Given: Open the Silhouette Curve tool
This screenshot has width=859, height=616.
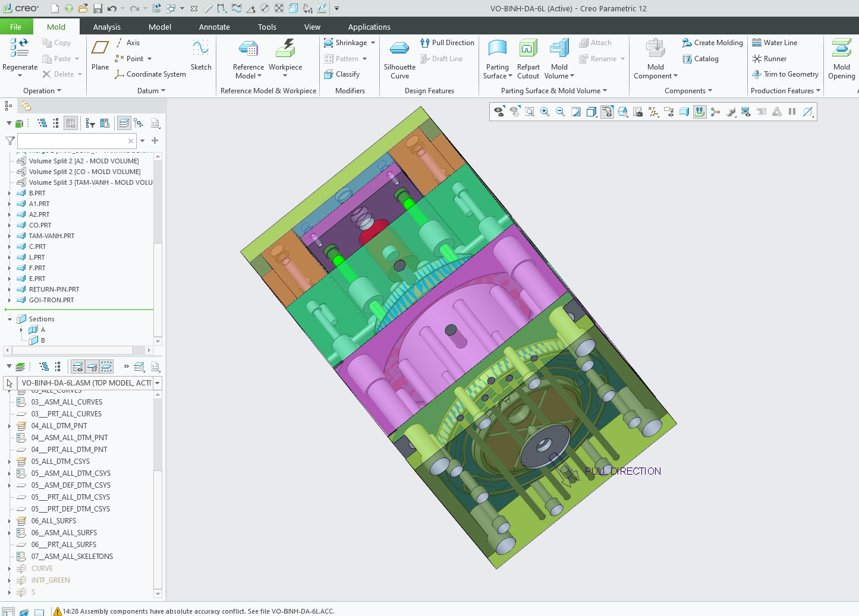Looking at the screenshot, I should (x=399, y=49).
